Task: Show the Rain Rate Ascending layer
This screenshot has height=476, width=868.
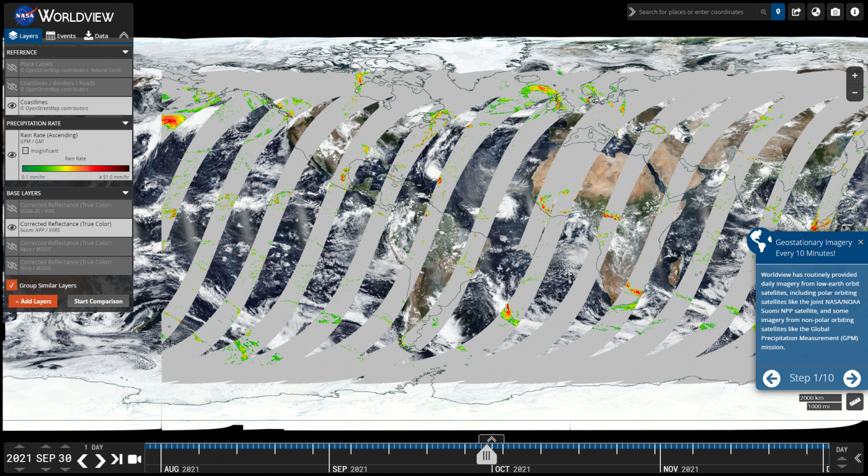Action: 11,154
